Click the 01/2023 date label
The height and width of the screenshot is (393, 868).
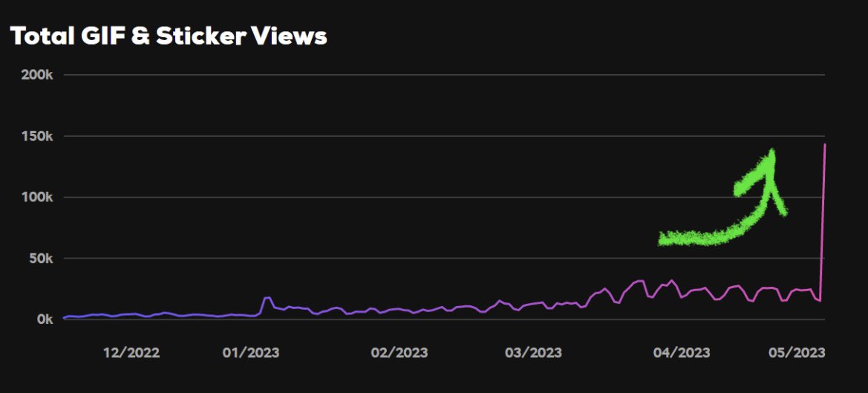[251, 353]
